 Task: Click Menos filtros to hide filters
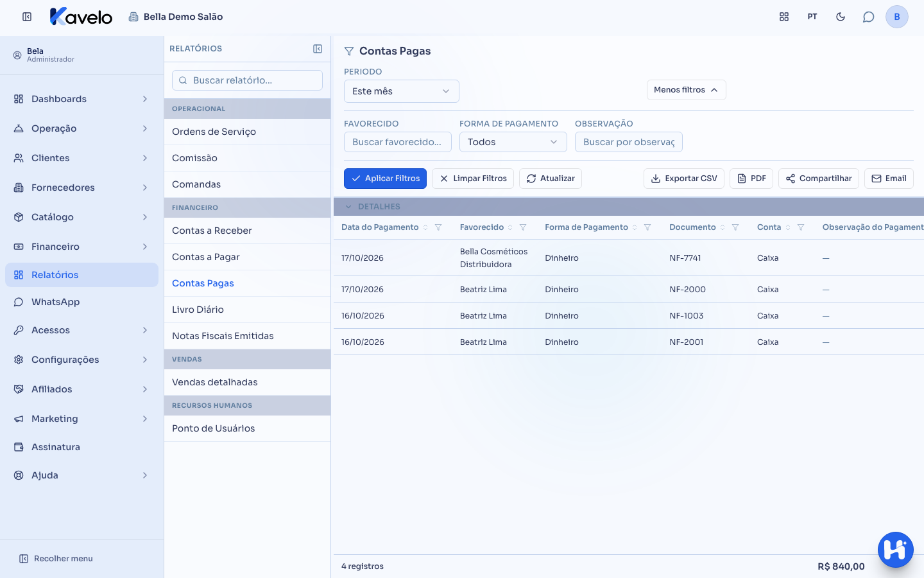(687, 90)
